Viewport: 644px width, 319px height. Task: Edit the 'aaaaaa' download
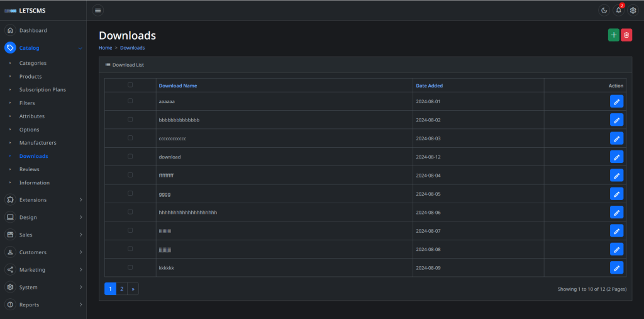point(616,101)
